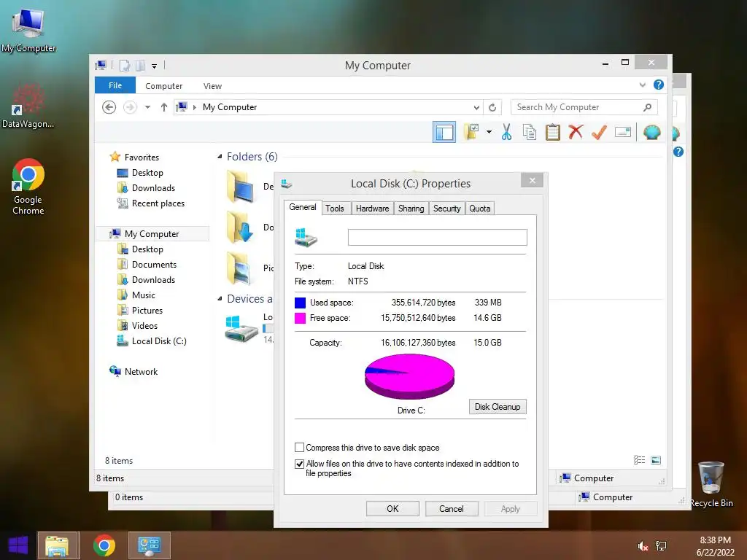Click the search magnifier icon
Screen dimensions: 747x560
[647, 107]
